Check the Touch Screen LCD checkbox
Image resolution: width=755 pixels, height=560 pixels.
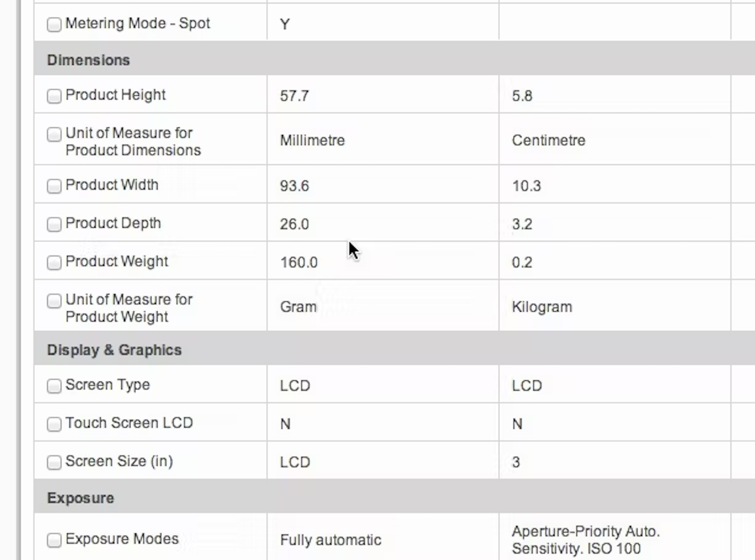(54, 424)
